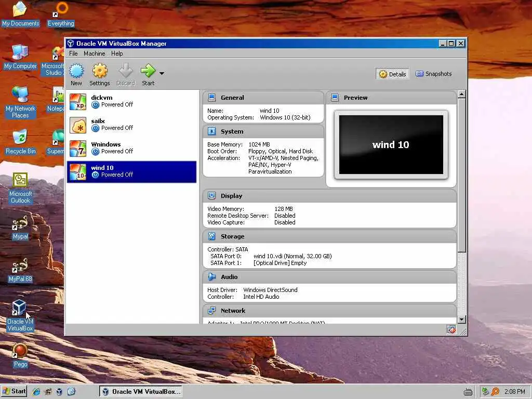Viewport: 532px width, 399px height.
Task: Click '[Optical Drive] Empty' text
Action: click(280, 263)
